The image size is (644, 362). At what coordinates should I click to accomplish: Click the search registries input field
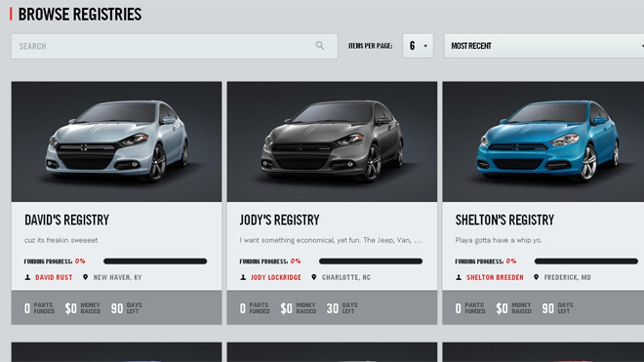[161, 46]
